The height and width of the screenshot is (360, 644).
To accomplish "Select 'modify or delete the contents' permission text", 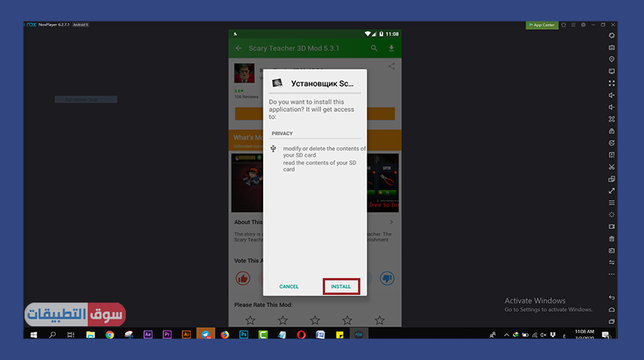I will (x=324, y=152).
